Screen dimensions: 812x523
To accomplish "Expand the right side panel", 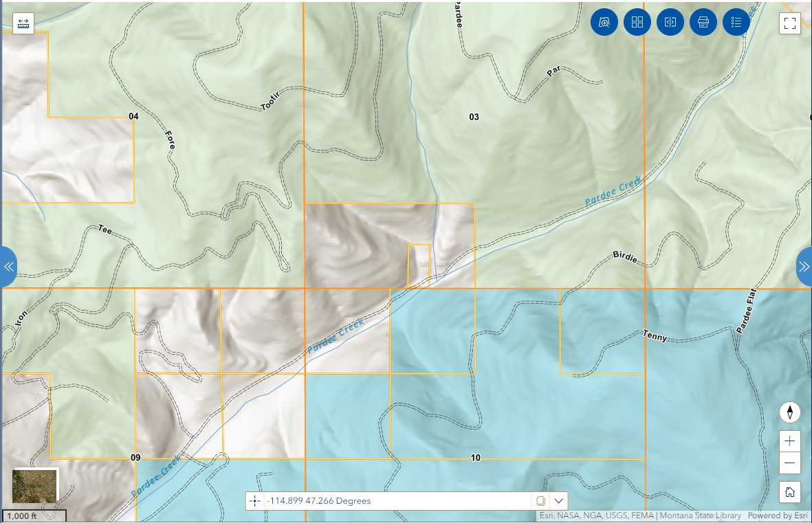I will click(x=804, y=266).
